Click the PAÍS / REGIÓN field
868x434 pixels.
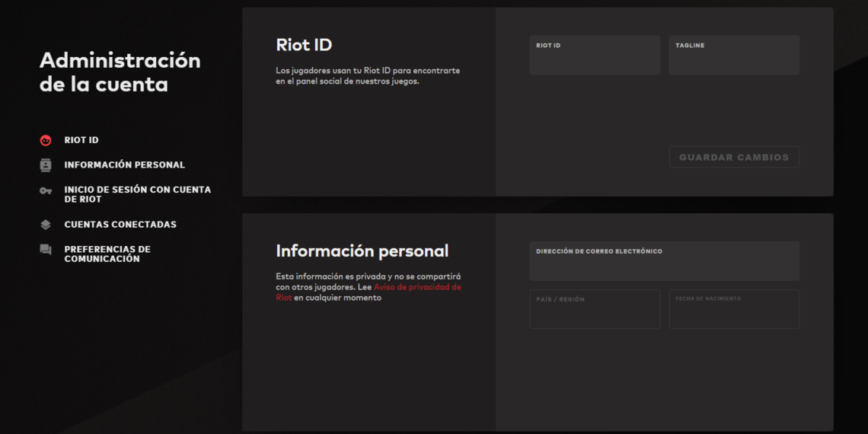click(x=595, y=309)
